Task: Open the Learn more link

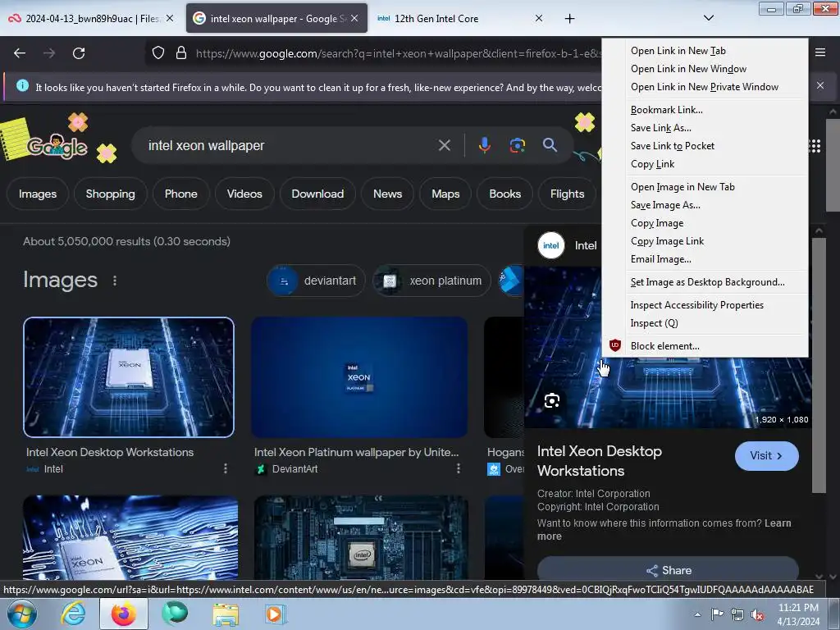Action: [x=664, y=530]
